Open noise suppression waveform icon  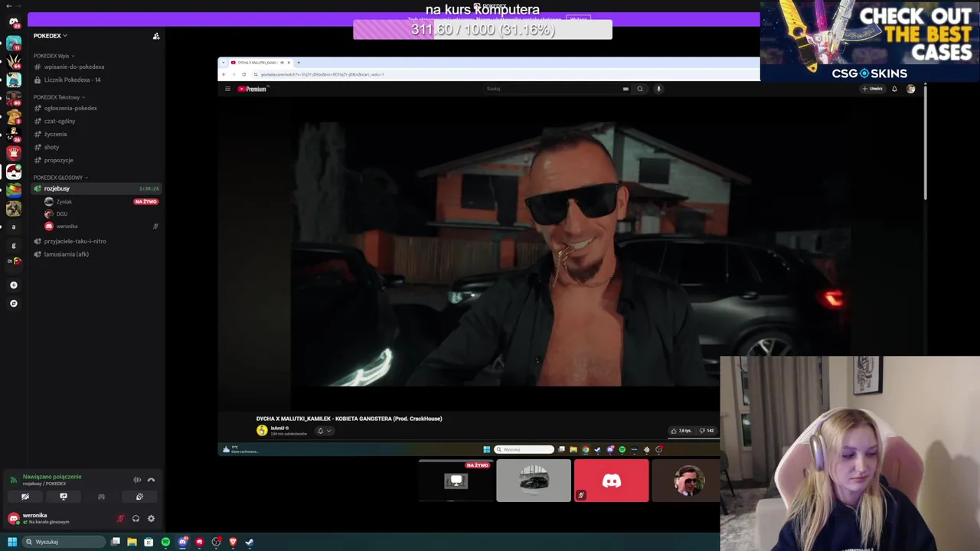(x=137, y=480)
